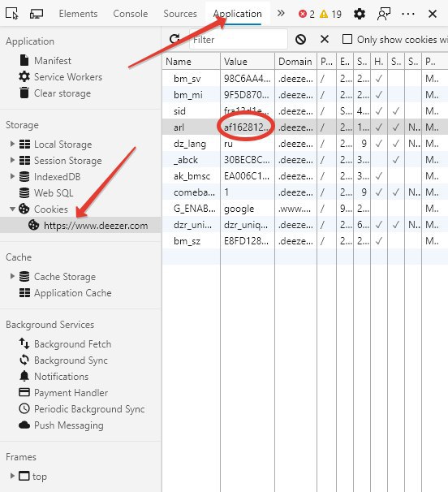The width and height of the screenshot is (448, 492).
Task: Select the bm_sz cookie row
Action: [x=305, y=242]
